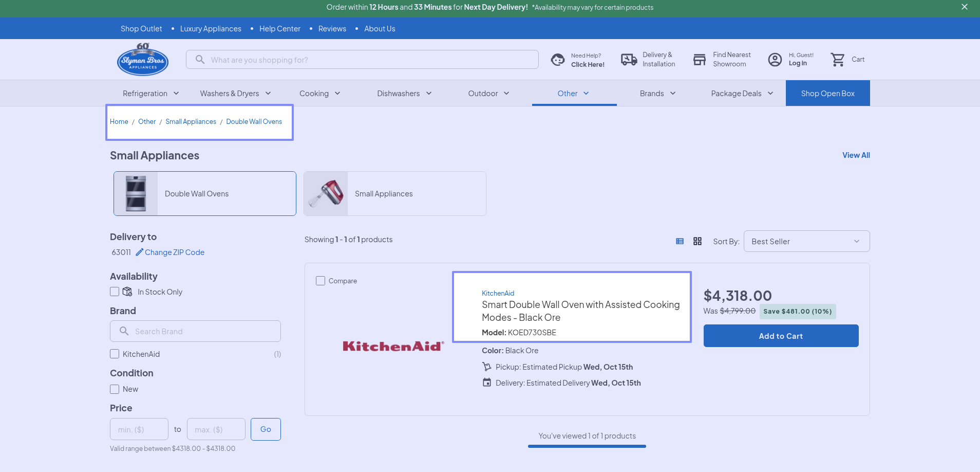The image size is (980, 472).
Task: Expand the Refrigeration menu
Action: [150, 93]
